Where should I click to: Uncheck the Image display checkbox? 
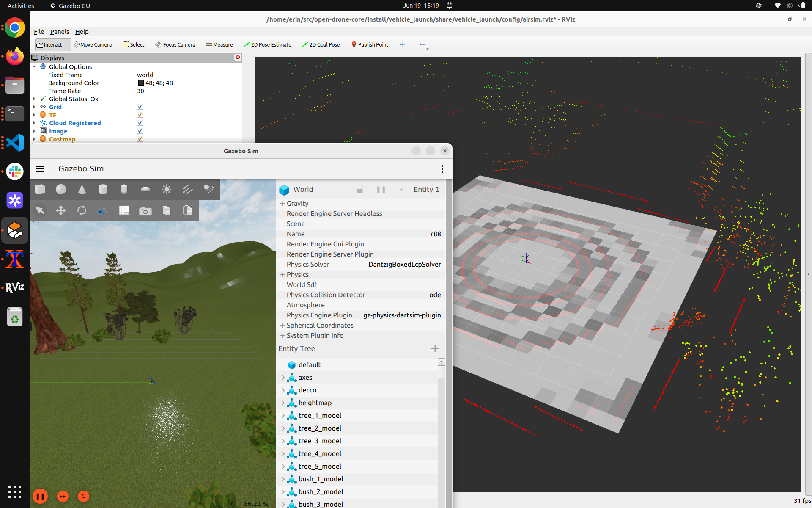click(140, 131)
